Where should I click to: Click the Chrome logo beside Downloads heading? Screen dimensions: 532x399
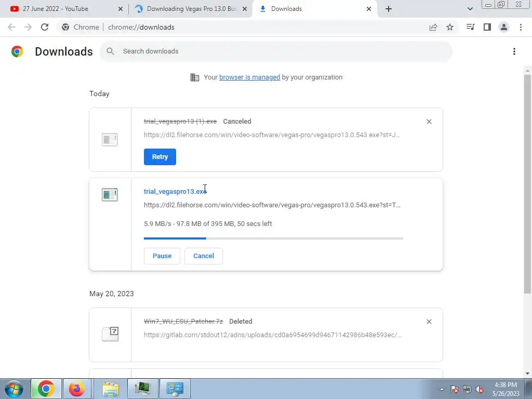click(17, 51)
